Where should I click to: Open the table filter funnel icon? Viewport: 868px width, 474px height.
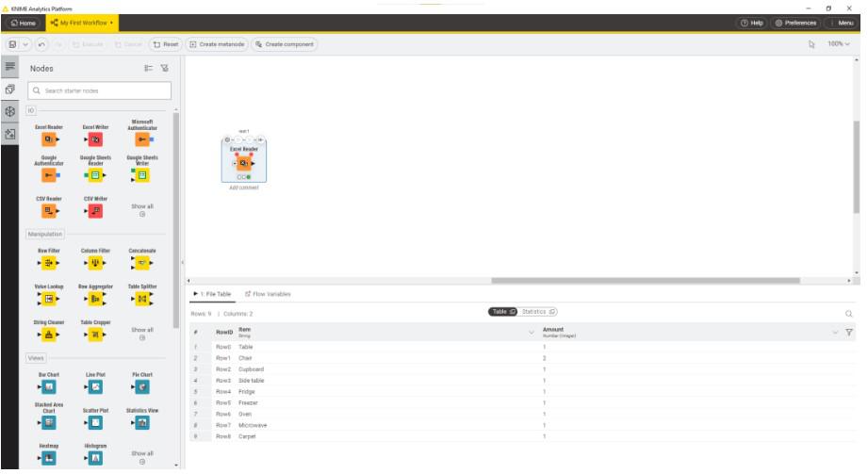click(848, 333)
